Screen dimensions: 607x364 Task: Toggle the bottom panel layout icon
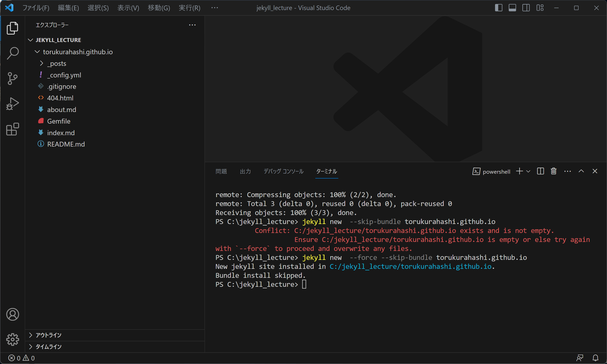(x=512, y=8)
